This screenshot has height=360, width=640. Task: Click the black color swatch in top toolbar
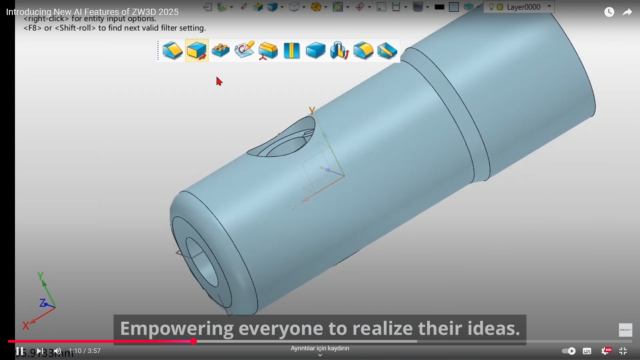(x=439, y=7)
